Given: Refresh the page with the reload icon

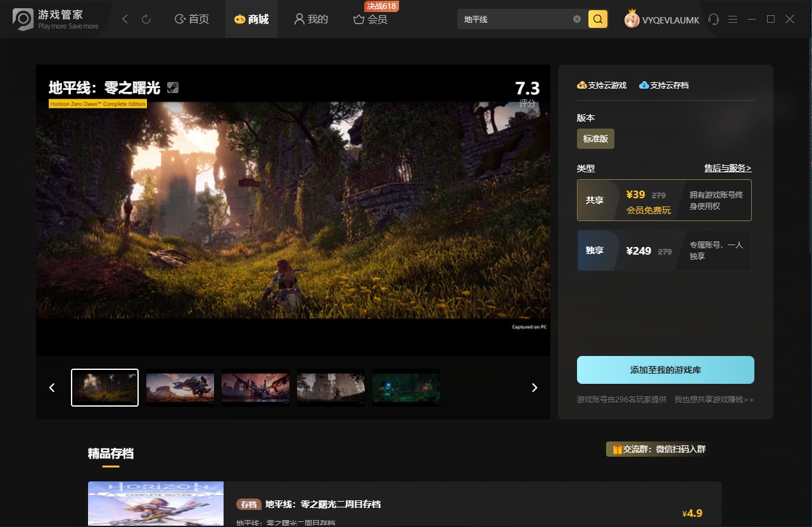Looking at the screenshot, I should (146, 20).
